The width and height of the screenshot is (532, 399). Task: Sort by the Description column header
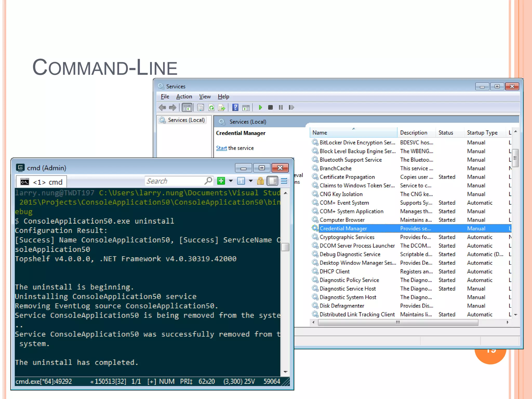(416, 133)
